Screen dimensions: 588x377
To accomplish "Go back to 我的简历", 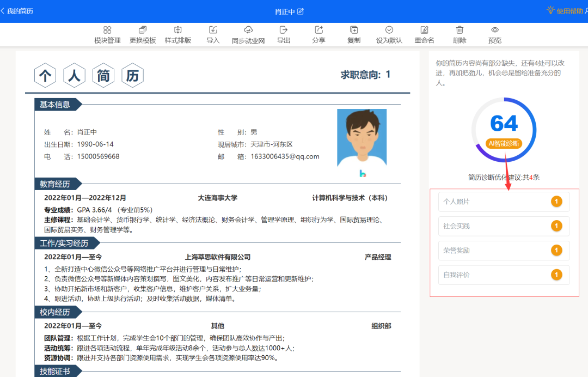I will (17, 11).
